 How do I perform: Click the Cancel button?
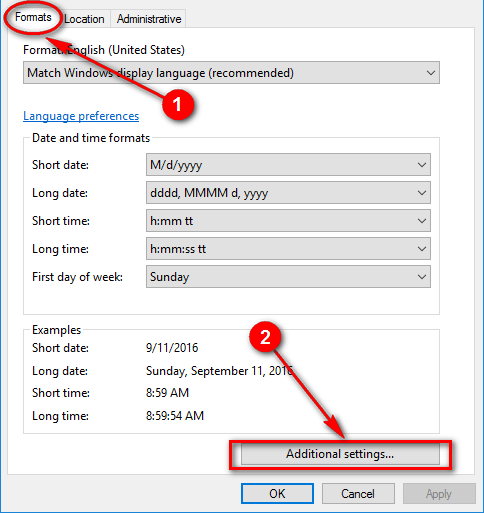point(358,494)
